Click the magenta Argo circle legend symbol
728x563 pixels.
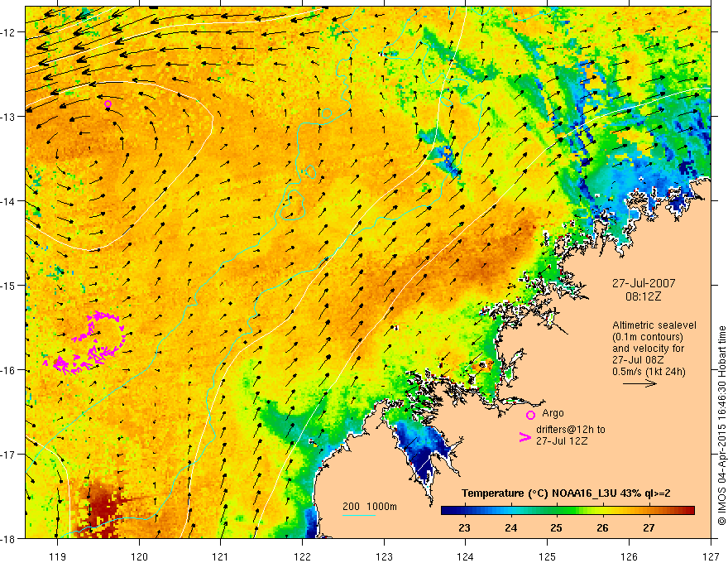(530, 415)
